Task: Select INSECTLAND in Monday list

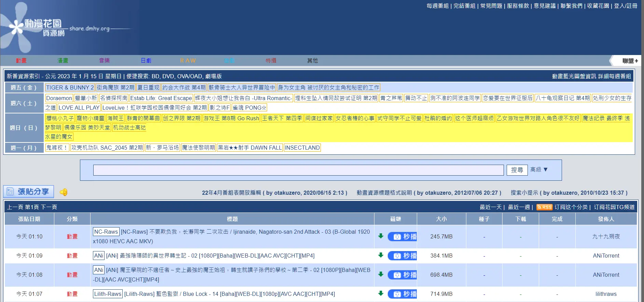Action: (x=302, y=148)
